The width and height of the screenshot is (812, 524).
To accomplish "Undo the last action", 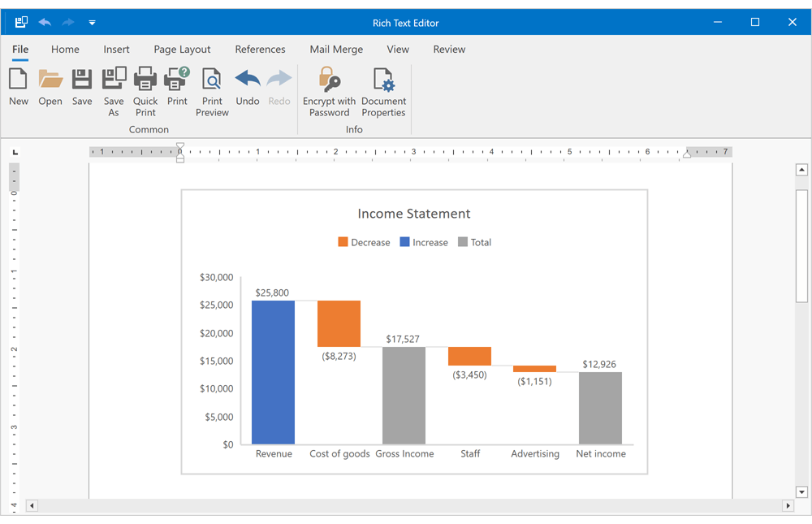I will (x=247, y=85).
